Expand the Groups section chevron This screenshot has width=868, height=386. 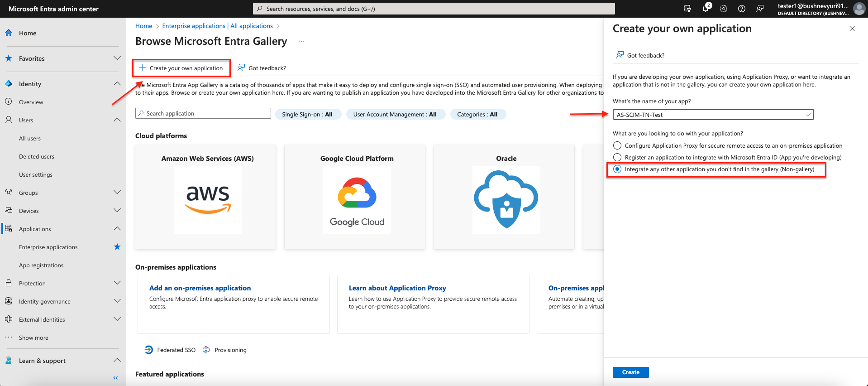(117, 192)
